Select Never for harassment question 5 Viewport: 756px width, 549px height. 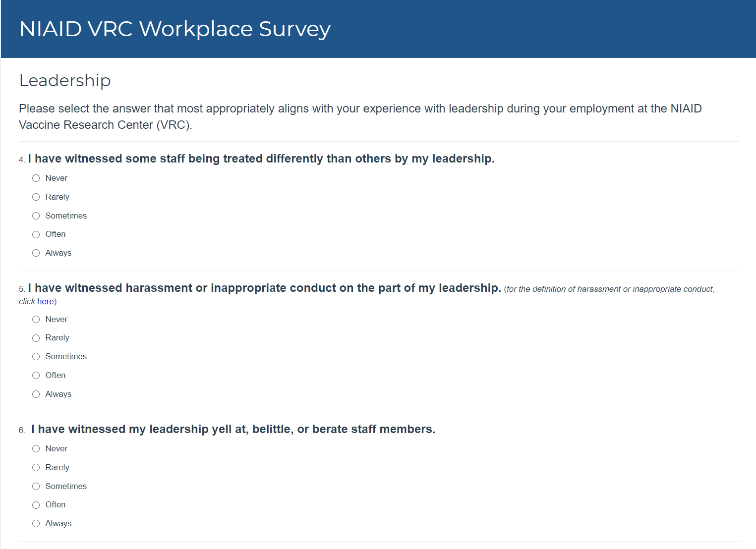pyautogui.click(x=36, y=320)
